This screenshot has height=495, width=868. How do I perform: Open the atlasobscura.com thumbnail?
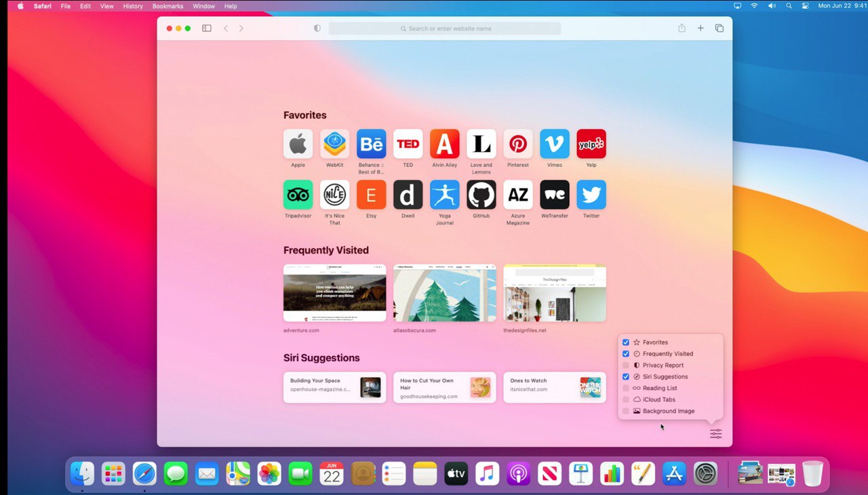(445, 293)
